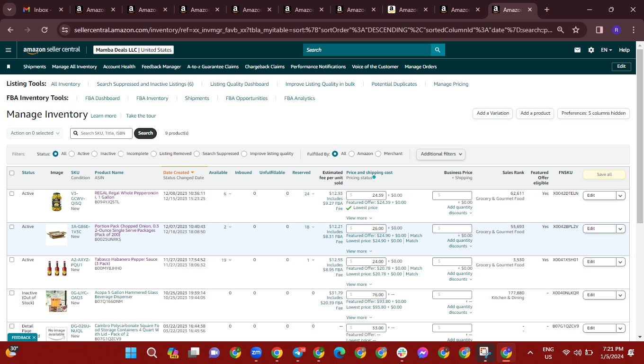This screenshot has height=364, width=644.
Task: Open the tab search chevron in Chrome
Action: 9,9
